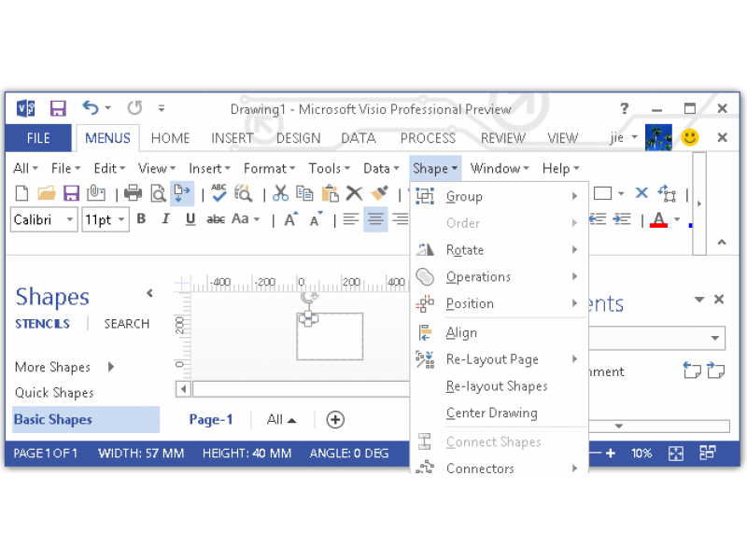747x560 pixels.
Task: Open the FILE tab
Action: (x=38, y=138)
